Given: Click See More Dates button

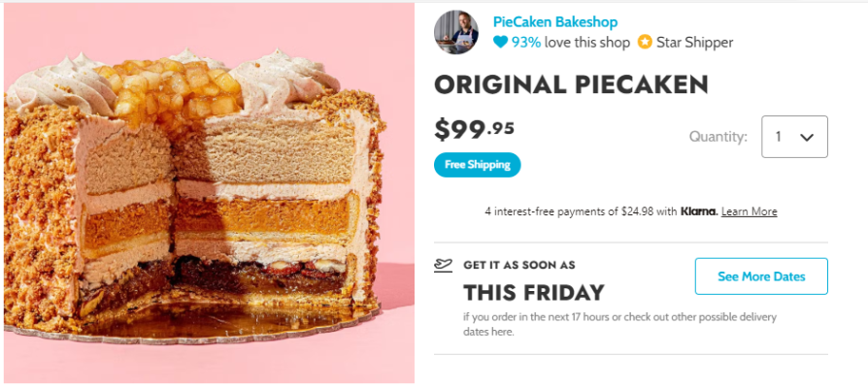Looking at the screenshot, I should [x=761, y=276].
